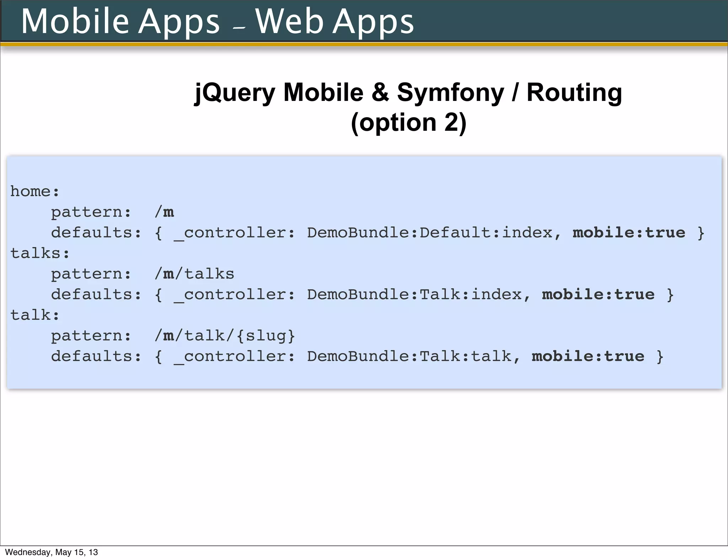The image size is (728, 560).
Task: Click the 'pattern:' key under talk route
Action: click(91, 336)
